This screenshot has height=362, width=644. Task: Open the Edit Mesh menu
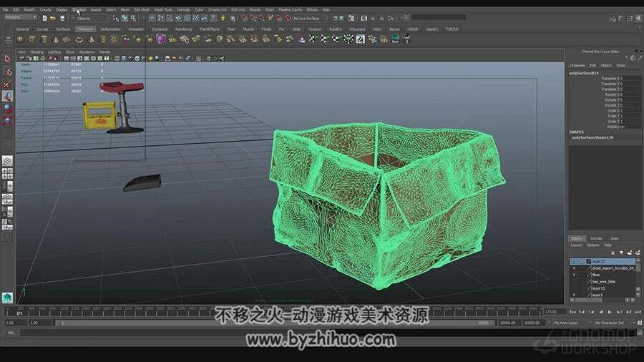(x=142, y=9)
